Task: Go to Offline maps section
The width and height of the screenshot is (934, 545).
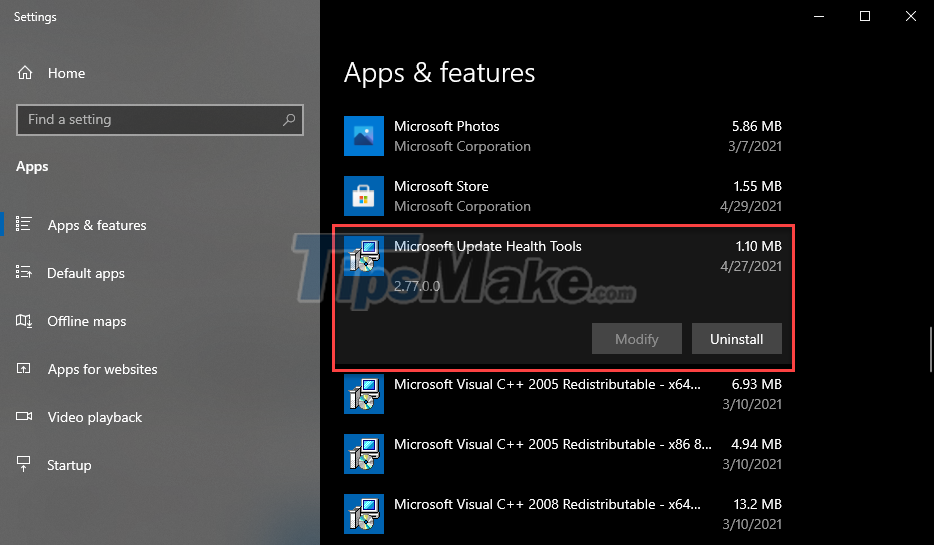Action: pos(86,321)
